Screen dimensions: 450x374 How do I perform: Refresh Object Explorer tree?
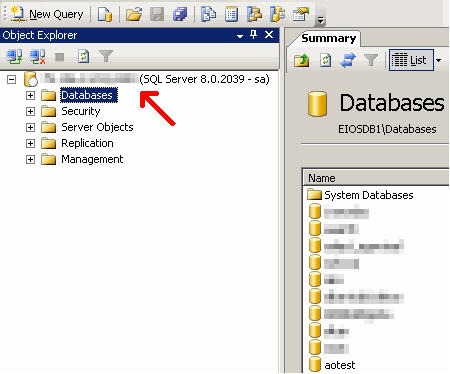83,56
